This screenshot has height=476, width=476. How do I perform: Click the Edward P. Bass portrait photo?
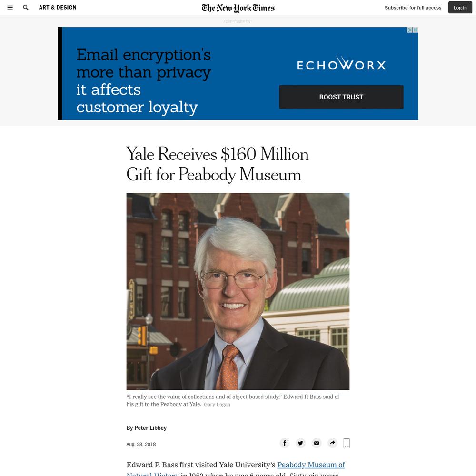tap(238, 291)
